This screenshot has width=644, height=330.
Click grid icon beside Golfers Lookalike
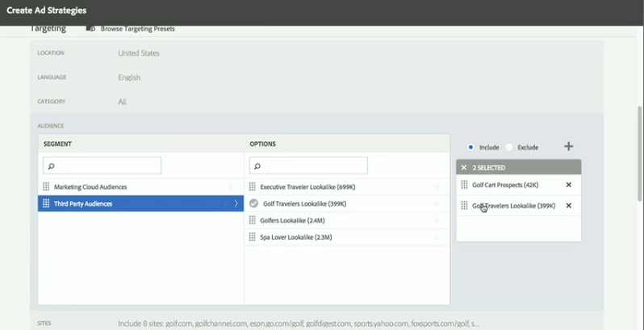252,220
